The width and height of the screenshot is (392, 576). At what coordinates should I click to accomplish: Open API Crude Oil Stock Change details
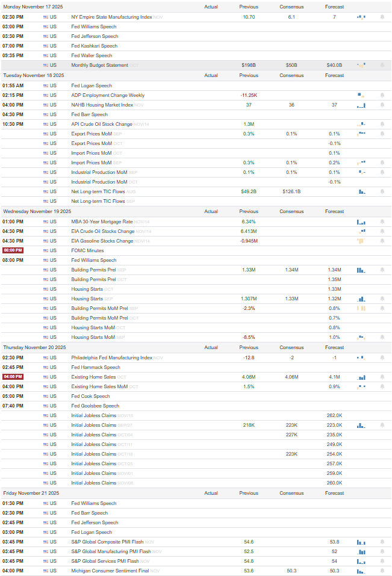102,124
